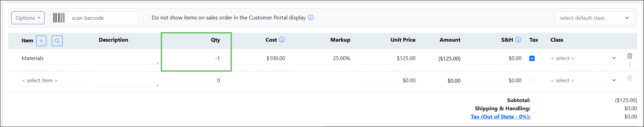Check Tax for empty item row

point(532,81)
